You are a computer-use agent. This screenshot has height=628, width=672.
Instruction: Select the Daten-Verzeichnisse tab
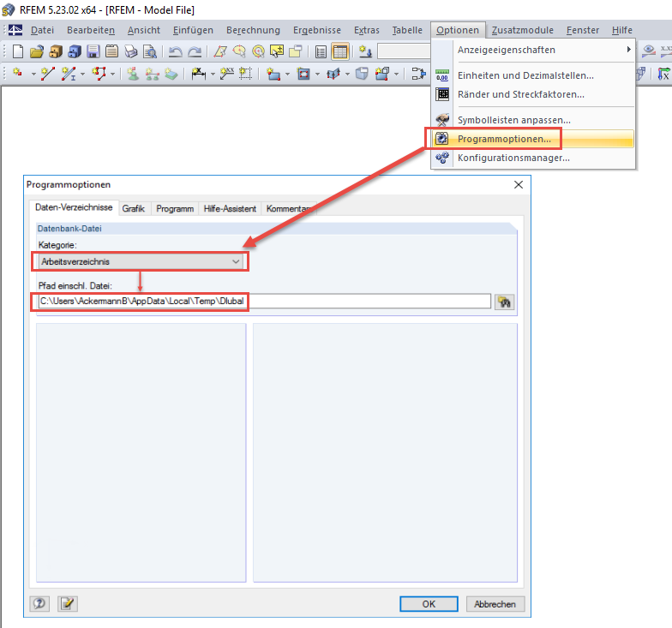[x=74, y=207]
